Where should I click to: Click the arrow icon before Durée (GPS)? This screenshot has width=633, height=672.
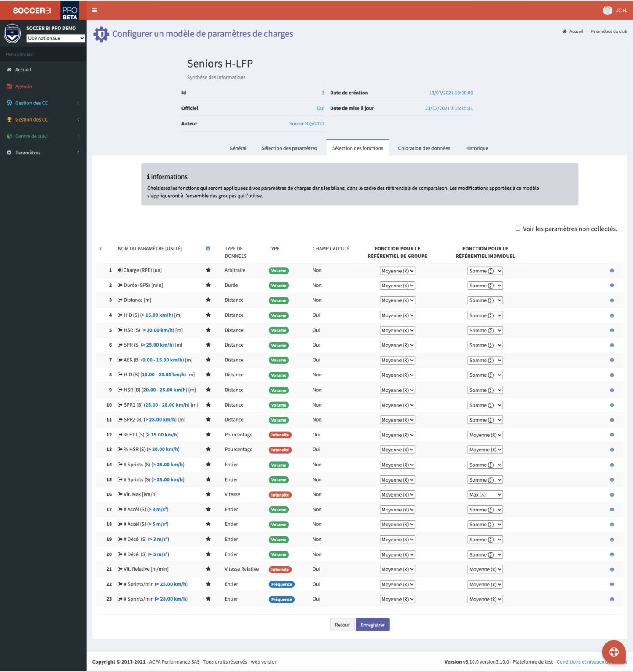pyautogui.click(x=120, y=285)
